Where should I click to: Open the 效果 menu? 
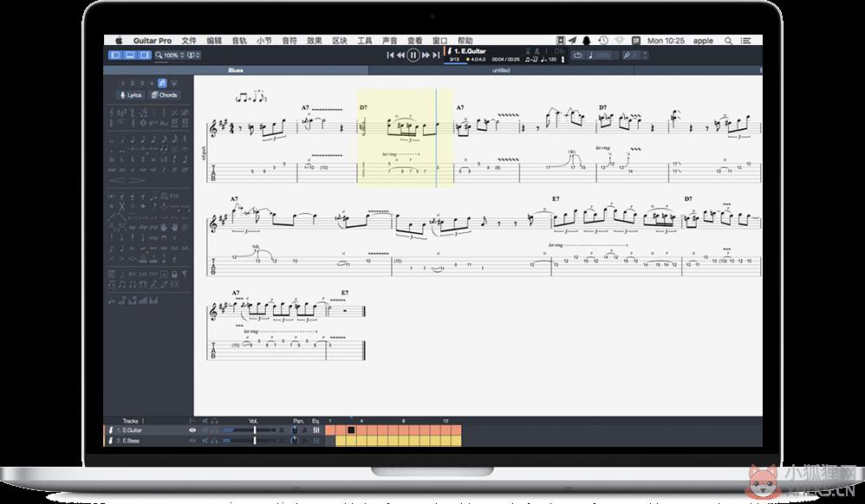(x=315, y=40)
